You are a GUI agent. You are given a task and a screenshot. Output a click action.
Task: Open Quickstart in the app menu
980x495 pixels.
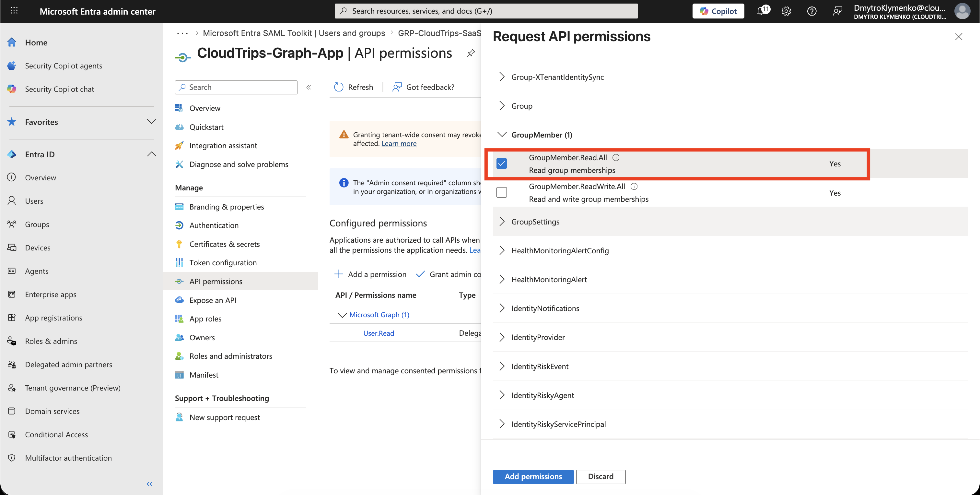pos(206,127)
